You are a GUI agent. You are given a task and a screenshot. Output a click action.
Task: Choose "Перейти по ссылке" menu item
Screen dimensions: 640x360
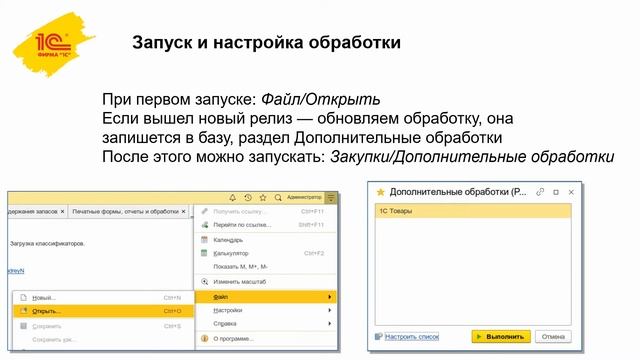click(x=265, y=225)
